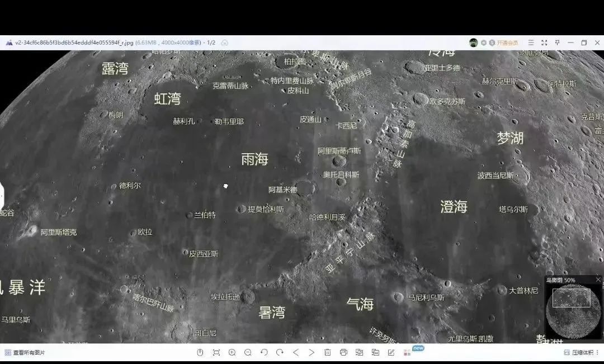Fit image to window size
The height and width of the screenshot is (364, 604).
216,352
